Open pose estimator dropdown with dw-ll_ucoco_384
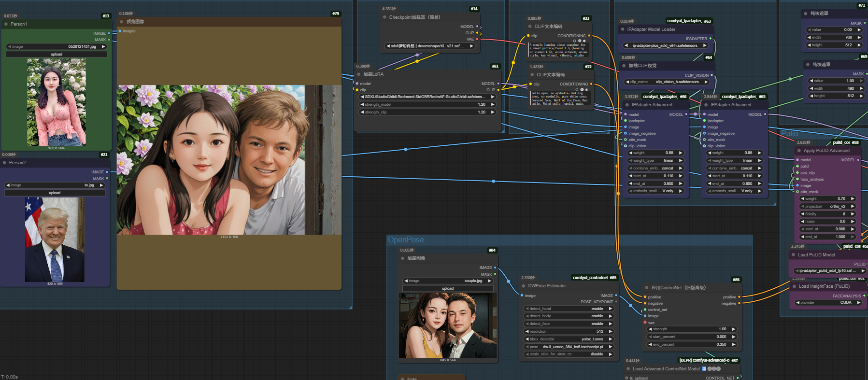This screenshot has height=380, width=868. 569,347
